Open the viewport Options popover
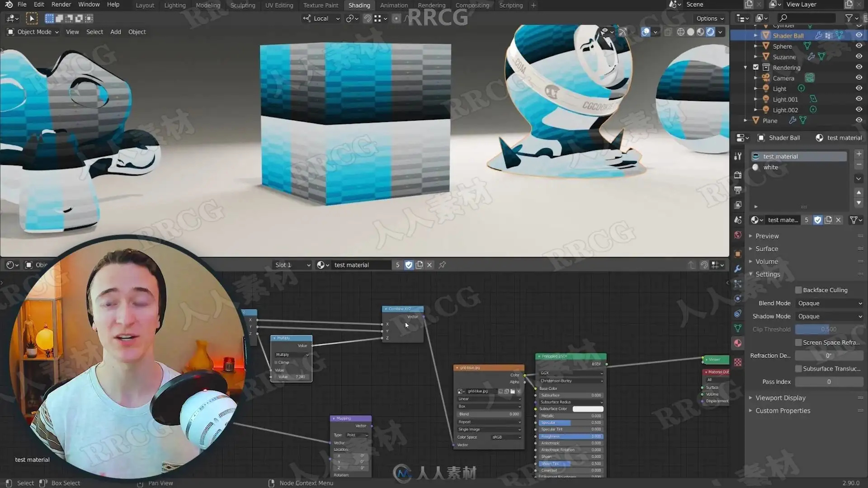 pos(710,19)
